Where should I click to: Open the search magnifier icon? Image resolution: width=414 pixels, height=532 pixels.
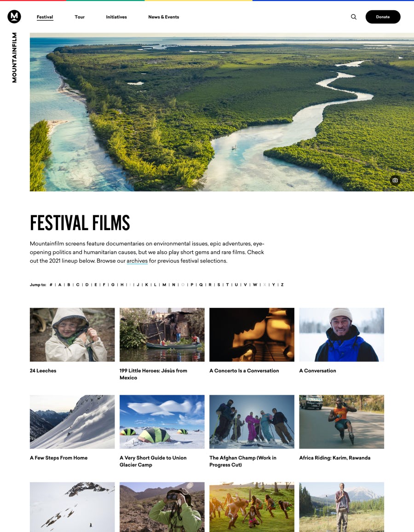coord(354,17)
